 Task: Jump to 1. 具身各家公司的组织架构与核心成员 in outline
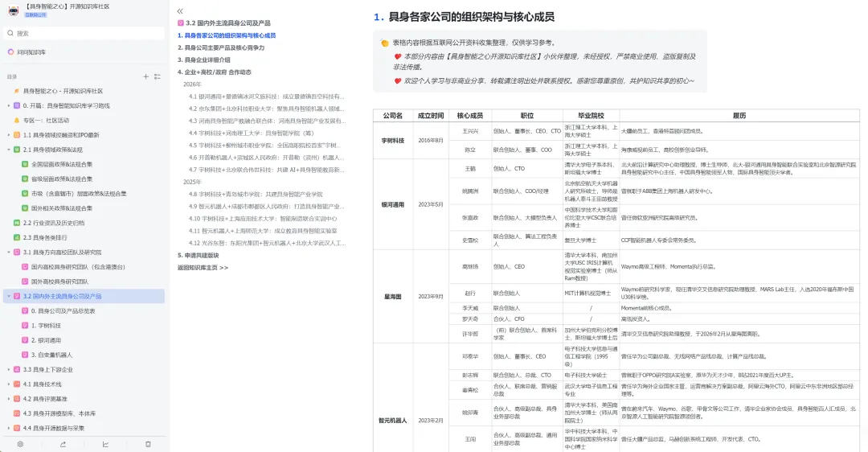[227, 35]
